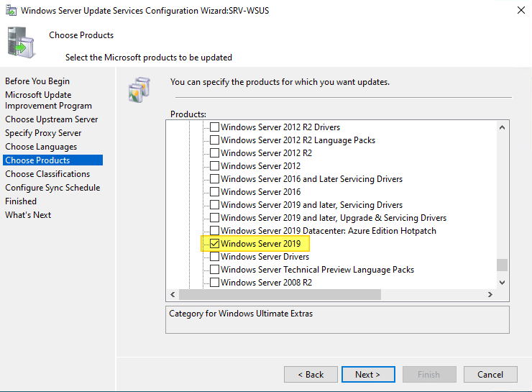Click the up arrow of the products list scrollbar
Viewport: 532px width, 392px height.
coord(502,127)
